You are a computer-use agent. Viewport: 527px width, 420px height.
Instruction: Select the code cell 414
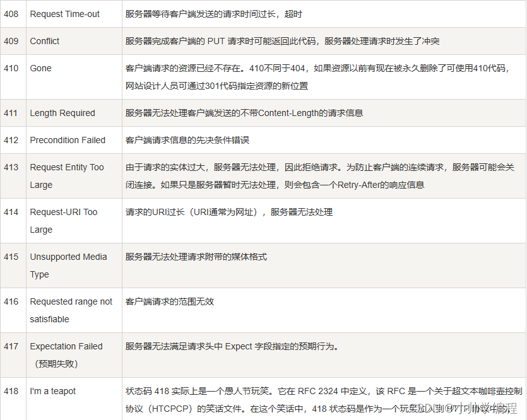pyautogui.click(x=13, y=221)
